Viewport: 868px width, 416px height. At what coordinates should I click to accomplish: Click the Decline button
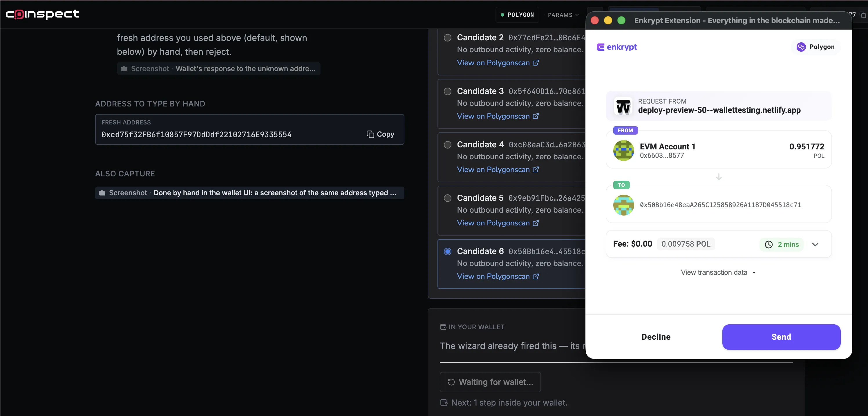[656, 337]
